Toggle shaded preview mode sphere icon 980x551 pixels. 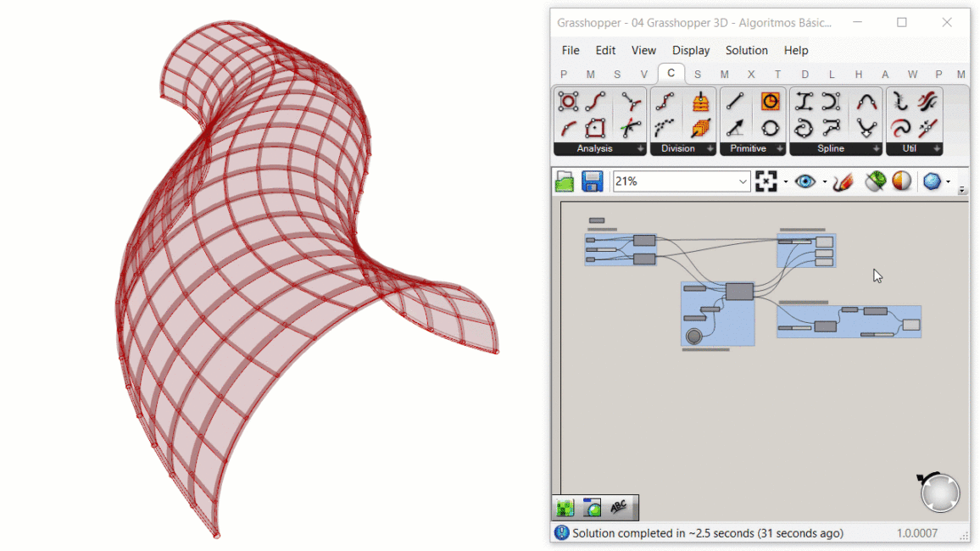pos(902,181)
